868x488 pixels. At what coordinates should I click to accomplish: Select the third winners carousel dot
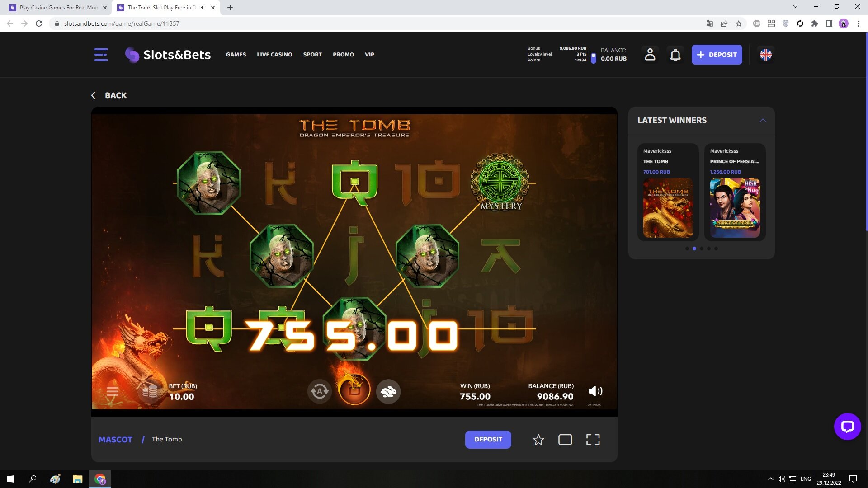(702, 249)
